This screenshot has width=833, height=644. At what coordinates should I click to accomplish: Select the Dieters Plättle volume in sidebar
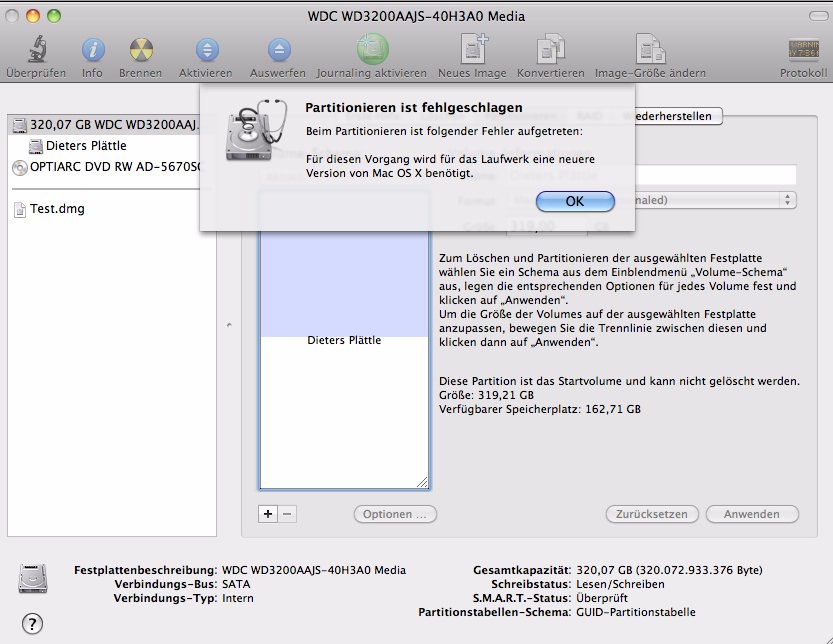(86, 146)
